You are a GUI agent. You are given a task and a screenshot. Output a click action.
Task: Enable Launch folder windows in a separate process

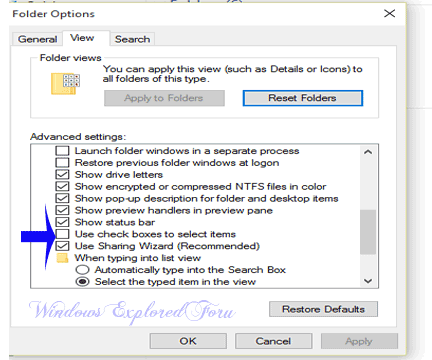(x=62, y=151)
